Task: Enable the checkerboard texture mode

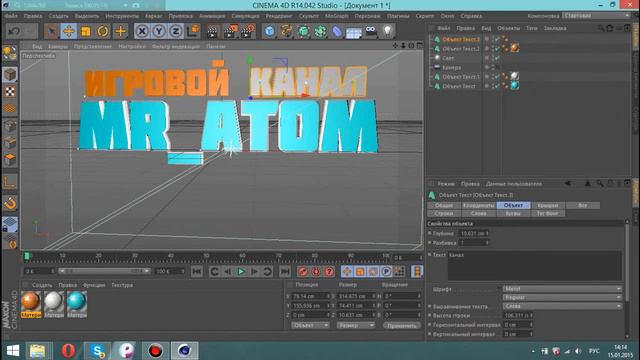Action: 10,92
